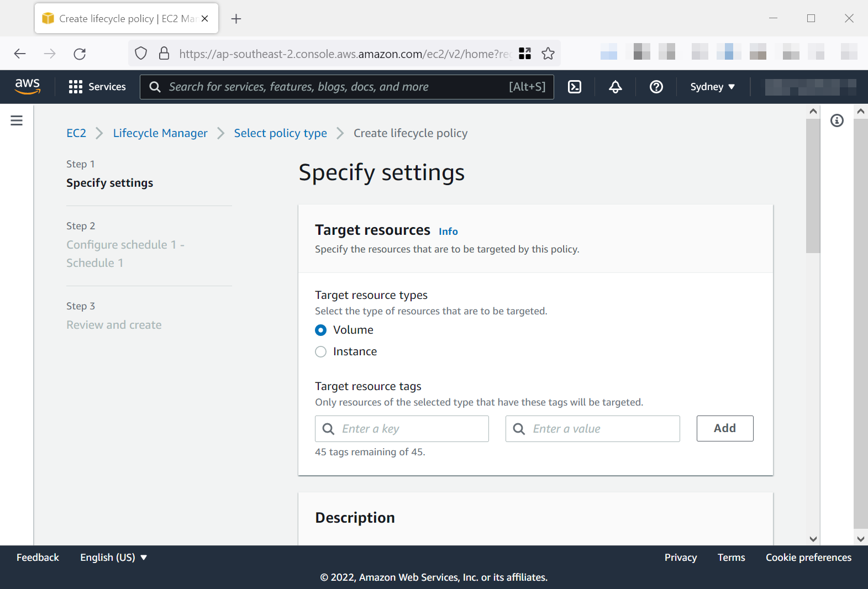
Task: Click the padlock site info icon
Action: coord(164,54)
